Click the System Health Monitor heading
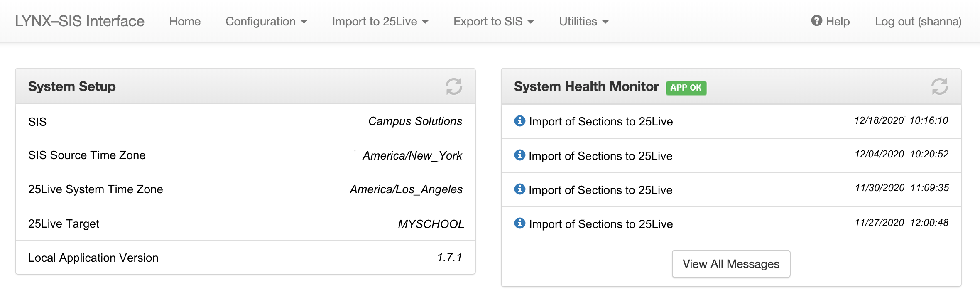 click(x=586, y=86)
